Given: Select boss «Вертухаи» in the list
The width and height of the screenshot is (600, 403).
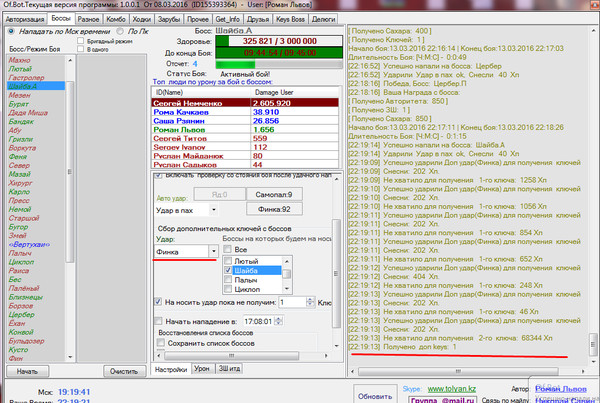Looking at the screenshot, I should coord(29,245).
